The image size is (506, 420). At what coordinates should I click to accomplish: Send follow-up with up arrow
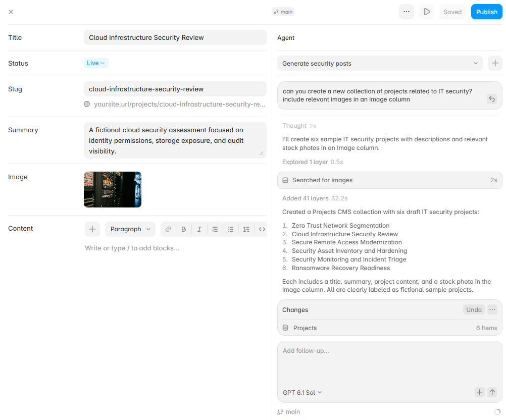pyautogui.click(x=492, y=392)
